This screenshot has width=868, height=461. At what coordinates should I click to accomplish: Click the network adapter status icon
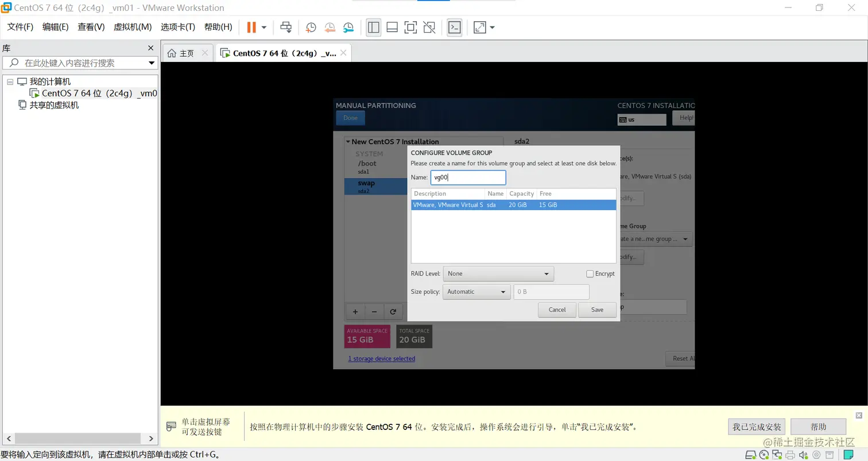coord(777,455)
